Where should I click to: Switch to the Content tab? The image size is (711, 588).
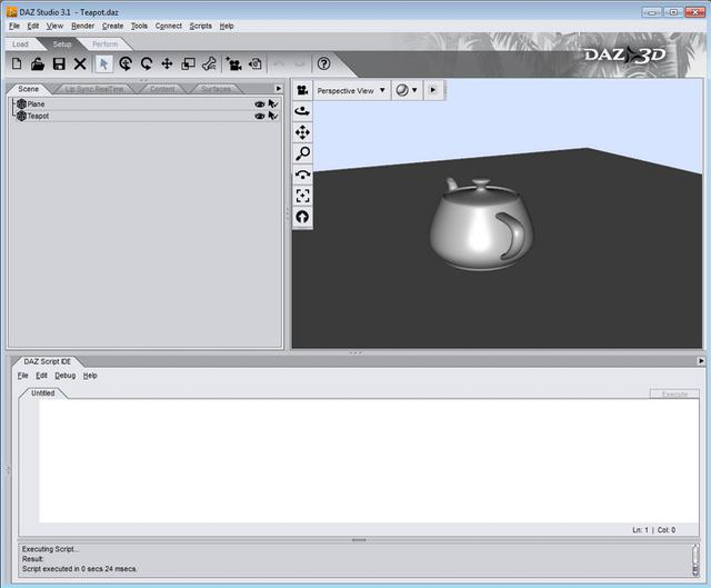163,89
